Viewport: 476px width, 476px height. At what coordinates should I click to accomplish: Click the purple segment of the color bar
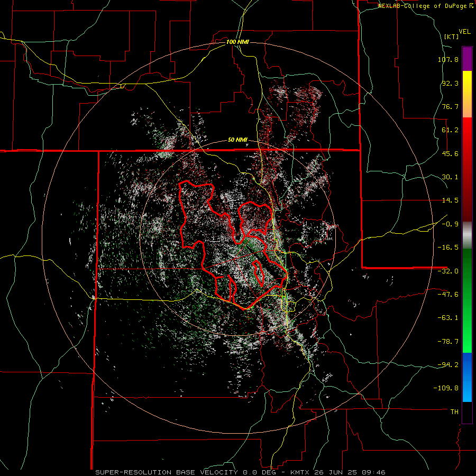tap(467, 59)
